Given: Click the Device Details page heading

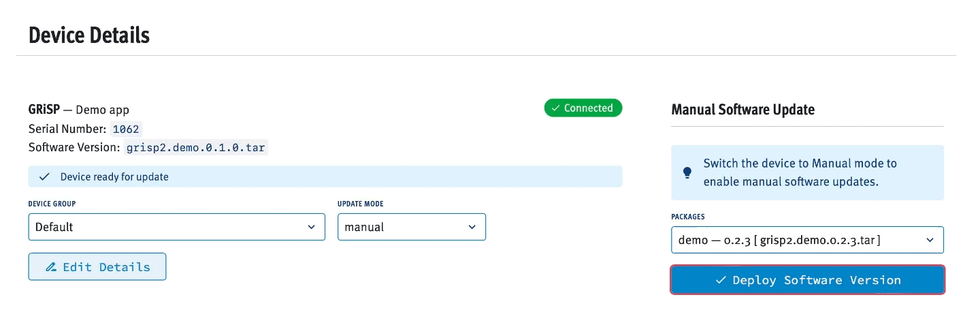Looking at the screenshot, I should (89, 35).
